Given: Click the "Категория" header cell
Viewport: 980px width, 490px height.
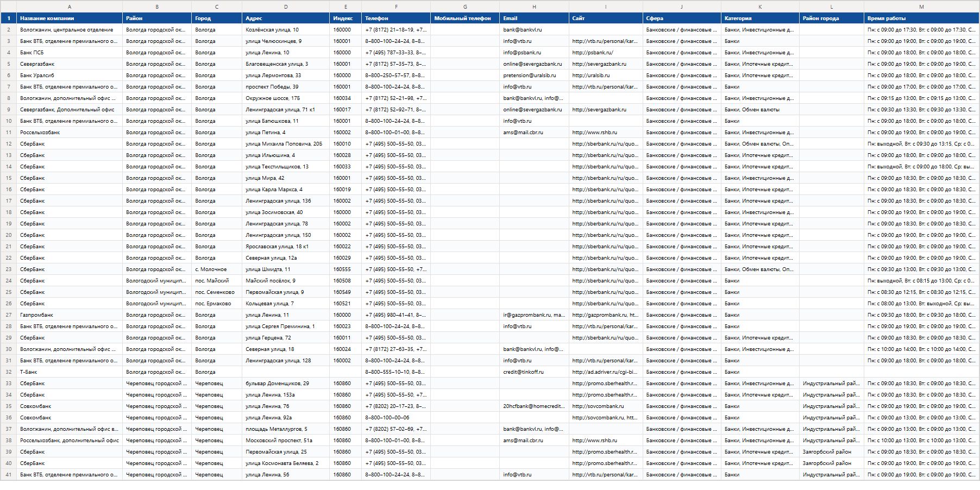Looking at the screenshot, I should point(760,18).
